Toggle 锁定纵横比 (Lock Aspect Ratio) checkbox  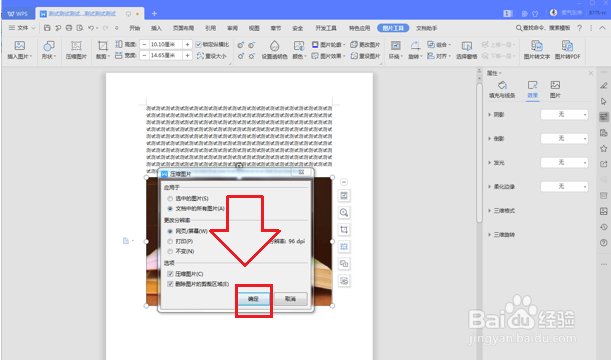click(x=198, y=44)
